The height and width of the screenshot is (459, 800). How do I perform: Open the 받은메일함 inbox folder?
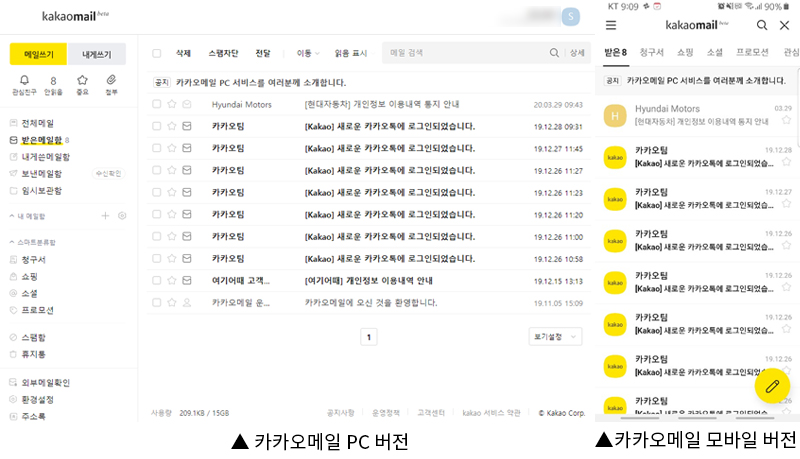point(40,140)
